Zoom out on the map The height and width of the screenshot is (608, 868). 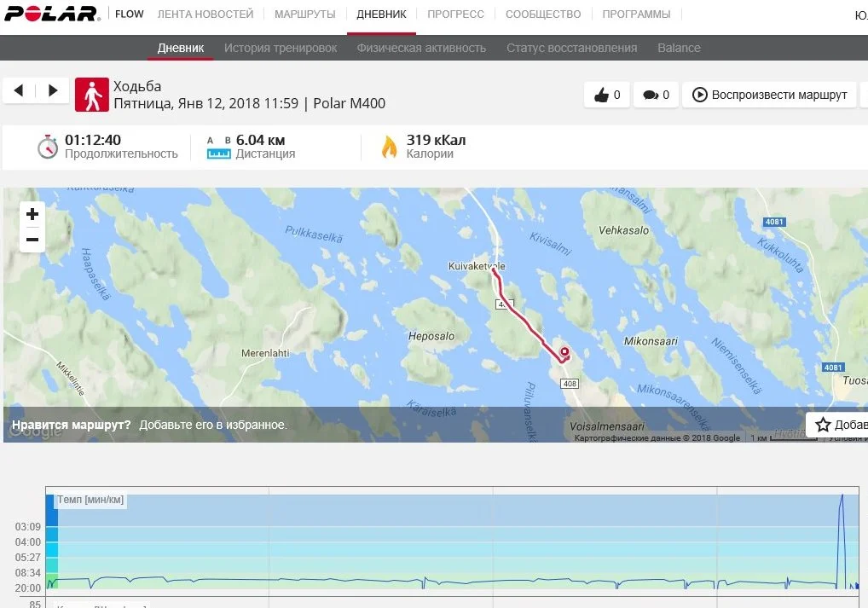[32, 240]
